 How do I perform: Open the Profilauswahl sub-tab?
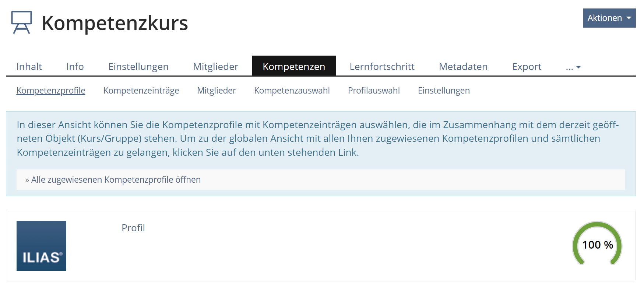coord(374,91)
